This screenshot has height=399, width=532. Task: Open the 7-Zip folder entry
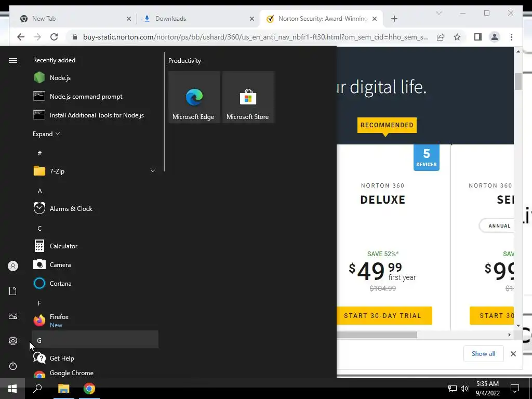pos(95,171)
